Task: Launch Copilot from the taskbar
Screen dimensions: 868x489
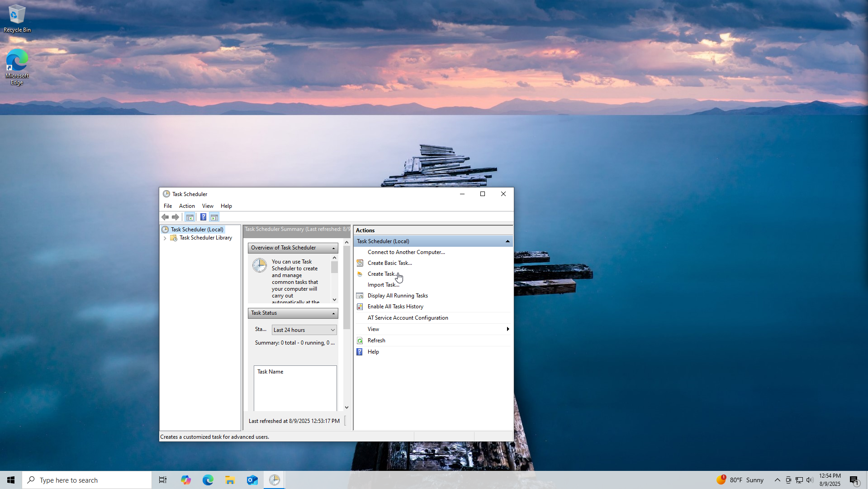Action: (185, 480)
